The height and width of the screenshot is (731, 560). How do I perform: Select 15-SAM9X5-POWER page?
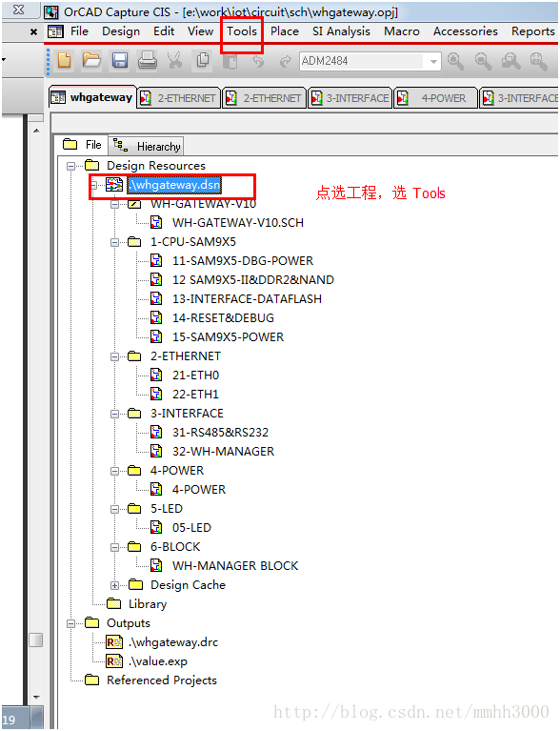pyautogui.click(x=228, y=337)
